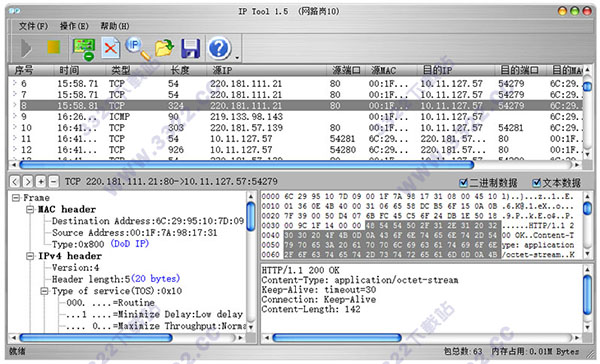Toggle the 二进制数据 checkbox
This screenshot has height=364, width=600.
point(463,183)
